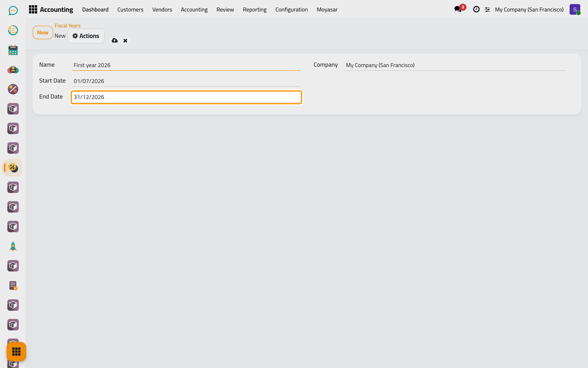Open the Actions dropdown
This screenshot has width=588, height=368.
pyautogui.click(x=86, y=36)
